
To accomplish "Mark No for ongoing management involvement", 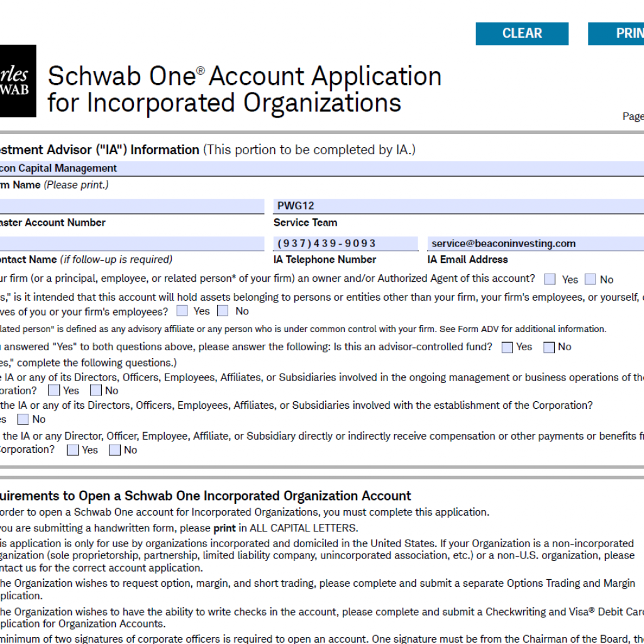I will pos(96,390).
